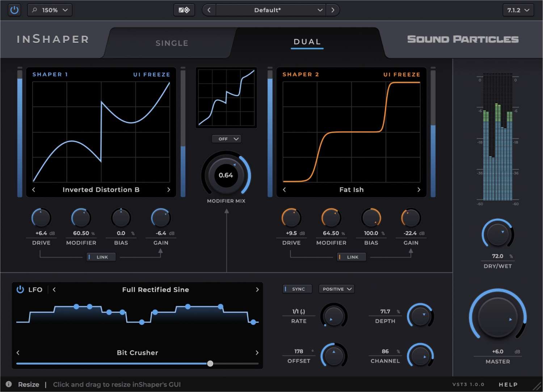Switch to the DUAL tab
The width and height of the screenshot is (543, 392).
307,42
